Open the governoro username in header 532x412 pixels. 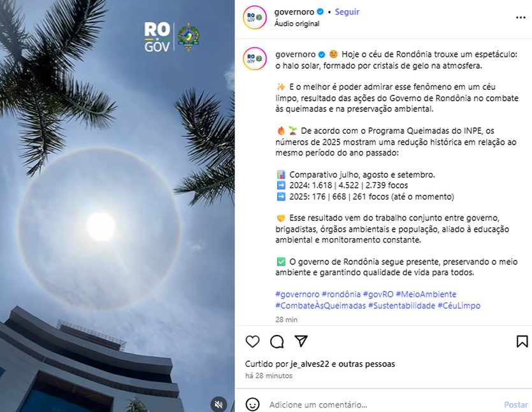pyautogui.click(x=294, y=12)
